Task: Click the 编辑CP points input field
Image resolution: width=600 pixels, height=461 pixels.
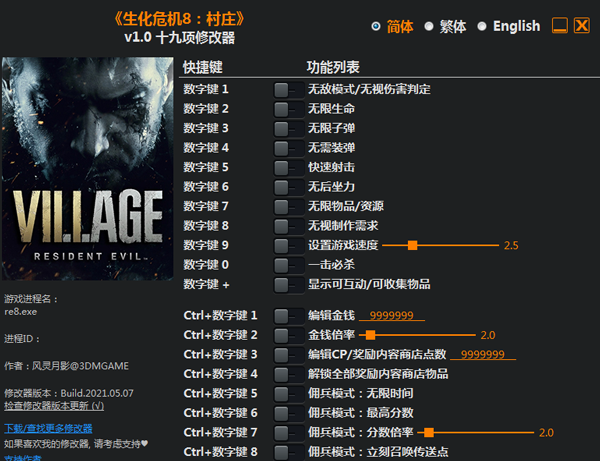Action: (x=483, y=354)
